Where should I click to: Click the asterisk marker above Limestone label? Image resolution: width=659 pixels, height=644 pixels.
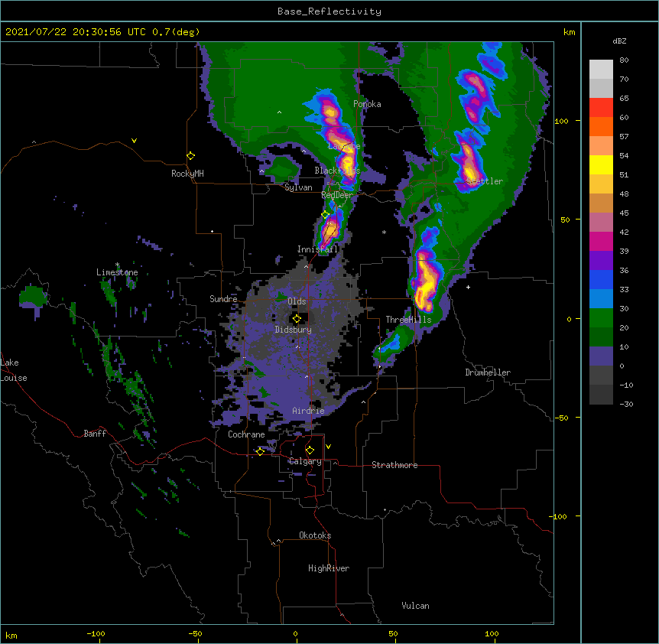coord(117,265)
